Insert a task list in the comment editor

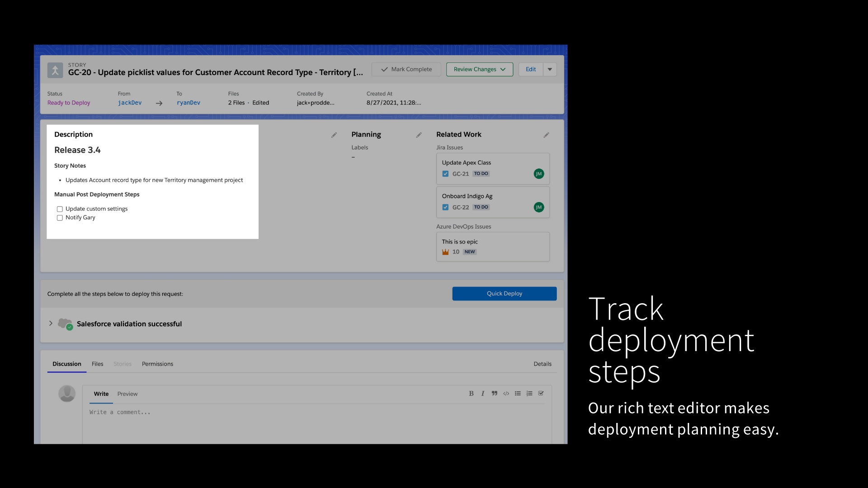(x=541, y=394)
